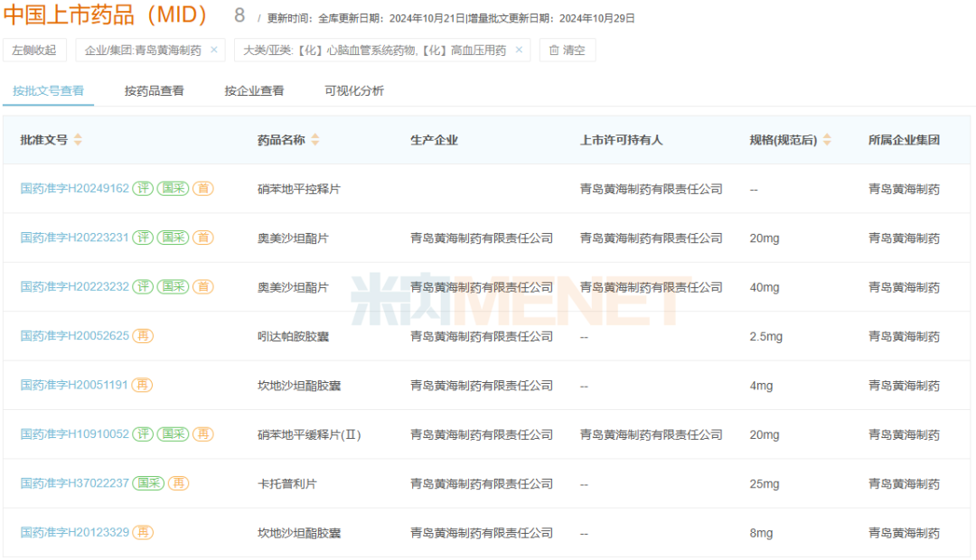Collapse the left panel via 左侧收起
This screenshot has width=976, height=560.
pos(33,51)
